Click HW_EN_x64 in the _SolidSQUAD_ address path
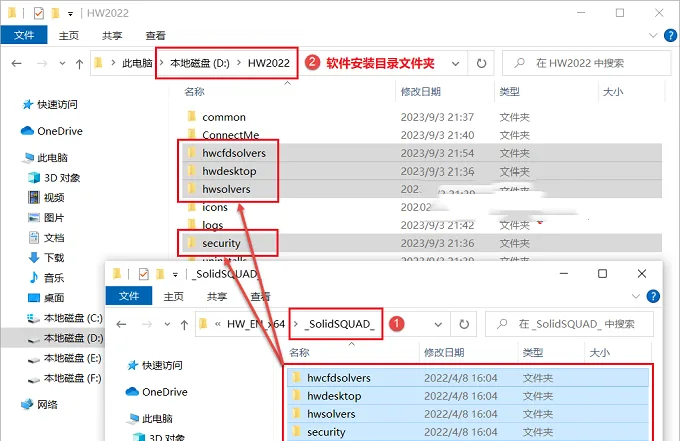Viewport: 680px width, 441px height. (x=256, y=324)
